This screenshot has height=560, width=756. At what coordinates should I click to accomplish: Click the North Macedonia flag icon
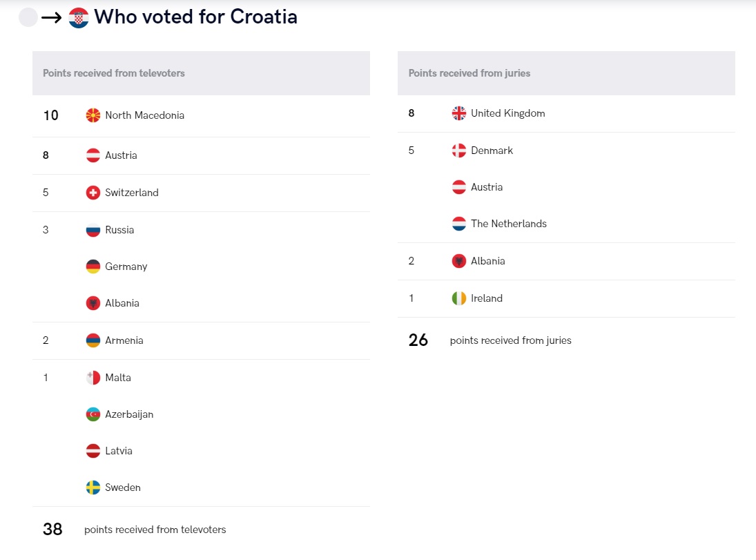point(93,115)
